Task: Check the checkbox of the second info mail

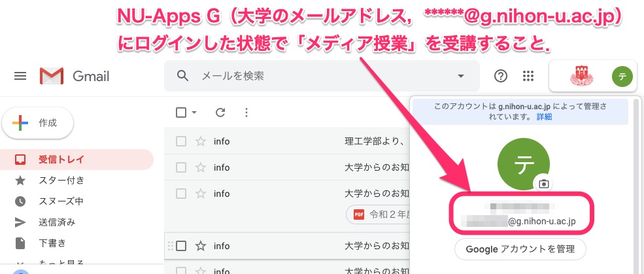Action: [180, 167]
